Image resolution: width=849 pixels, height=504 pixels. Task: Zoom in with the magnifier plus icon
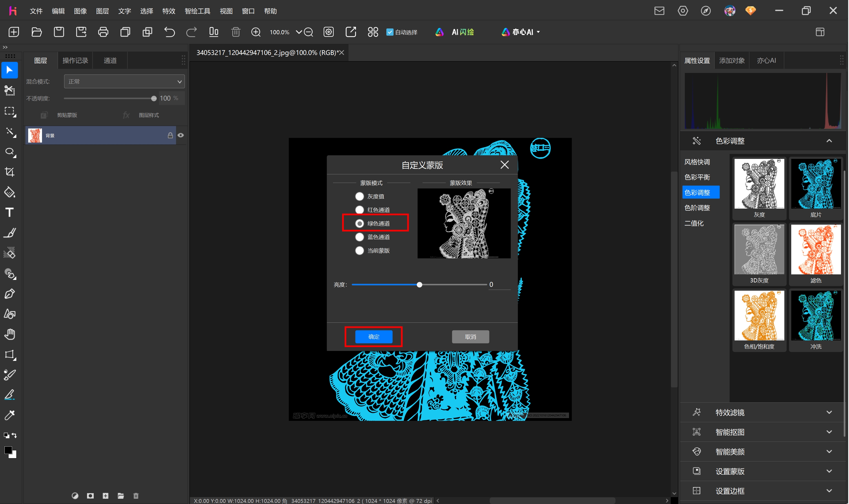(x=256, y=32)
